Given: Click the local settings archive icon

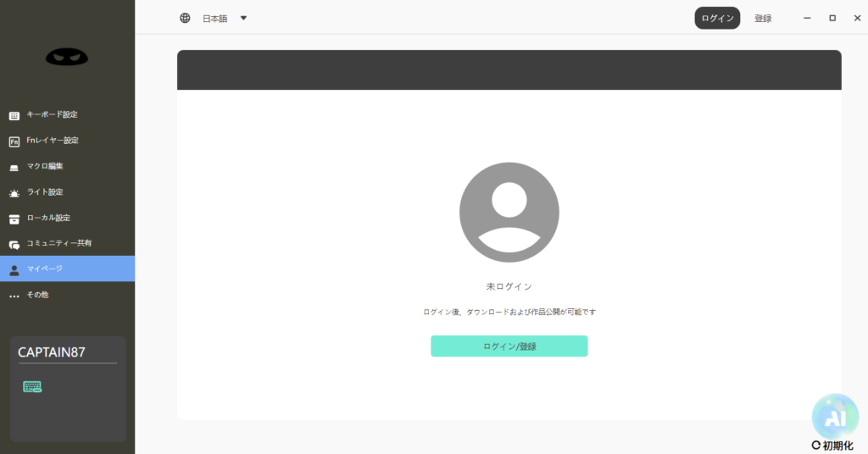Looking at the screenshot, I should [14, 219].
